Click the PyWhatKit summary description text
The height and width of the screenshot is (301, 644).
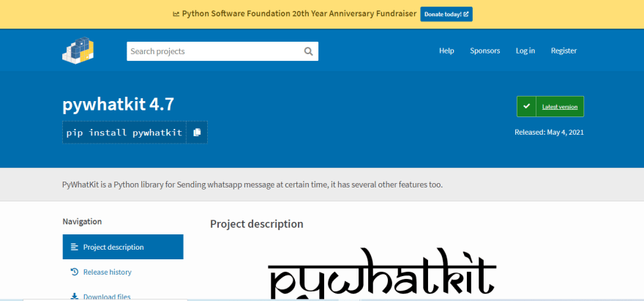[252, 185]
